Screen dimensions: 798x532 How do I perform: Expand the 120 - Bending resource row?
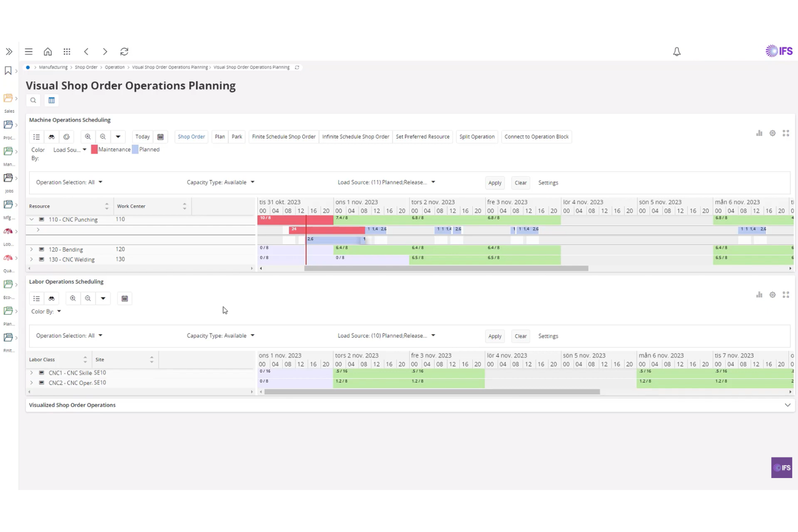point(31,249)
